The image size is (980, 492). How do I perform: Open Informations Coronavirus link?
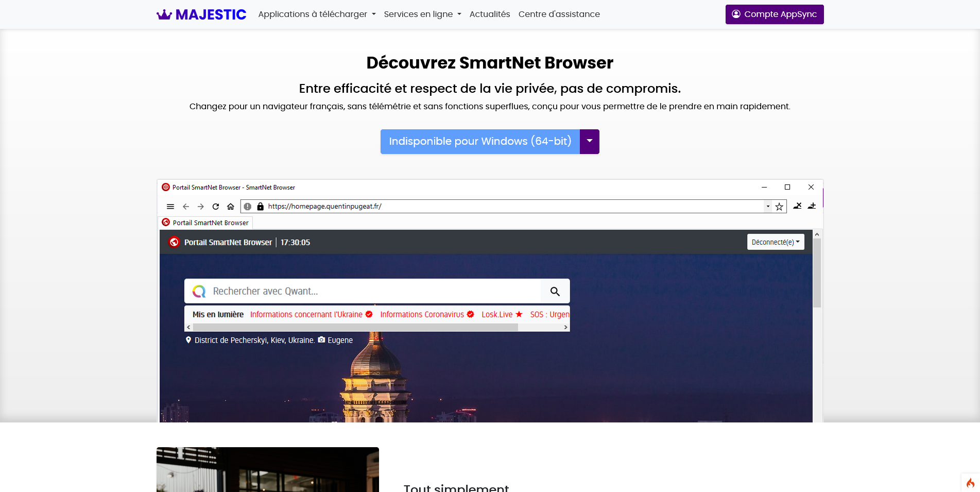click(427, 315)
